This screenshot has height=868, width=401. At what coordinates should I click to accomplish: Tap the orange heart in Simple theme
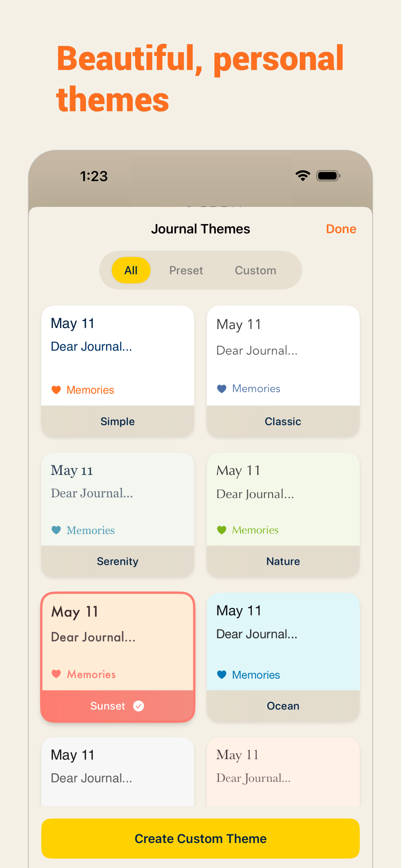(x=56, y=390)
